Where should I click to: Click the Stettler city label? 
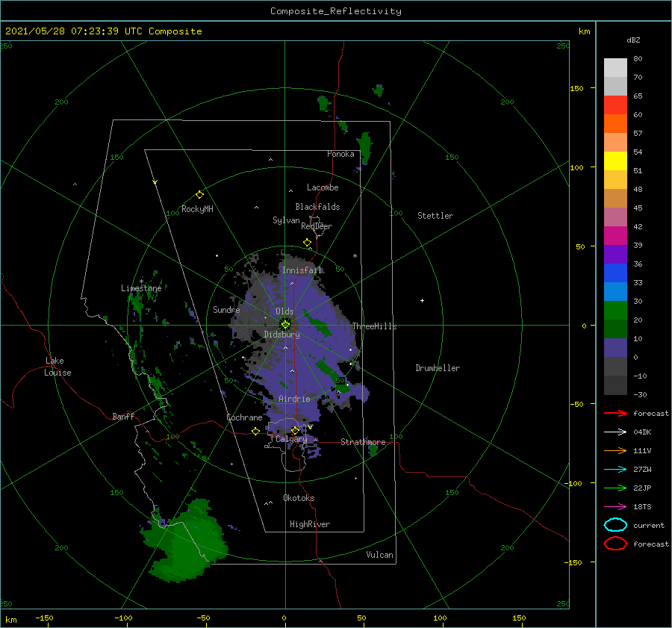pos(435,216)
